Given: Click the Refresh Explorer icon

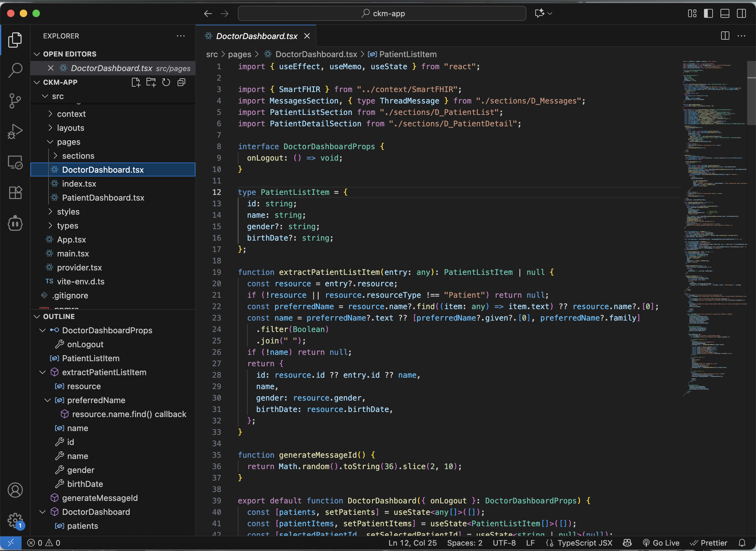Looking at the screenshot, I should click(166, 83).
